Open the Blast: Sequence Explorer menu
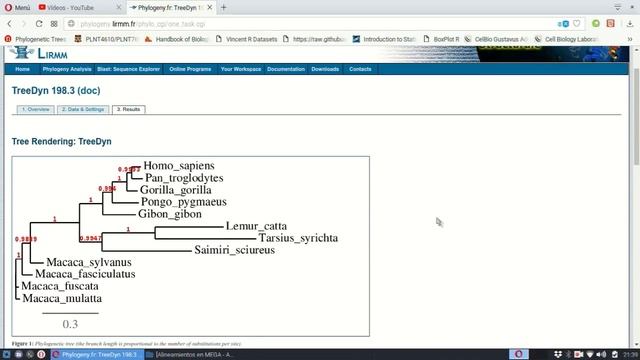The height and width of the screenshot is (360, 640). click(129, 69)
